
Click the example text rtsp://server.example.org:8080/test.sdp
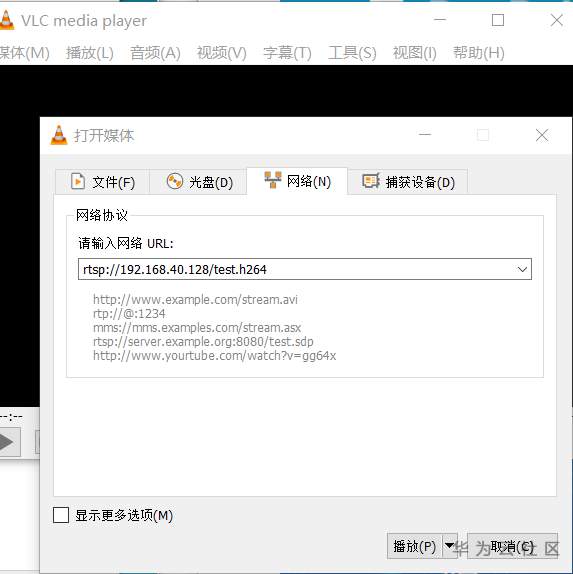click(203, 342)
